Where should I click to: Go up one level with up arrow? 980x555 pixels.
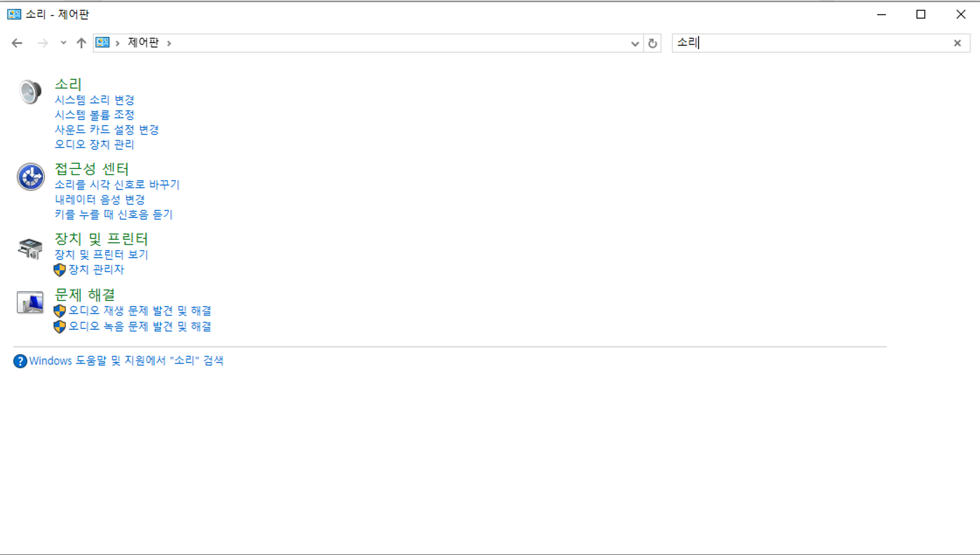pos(81,43)
